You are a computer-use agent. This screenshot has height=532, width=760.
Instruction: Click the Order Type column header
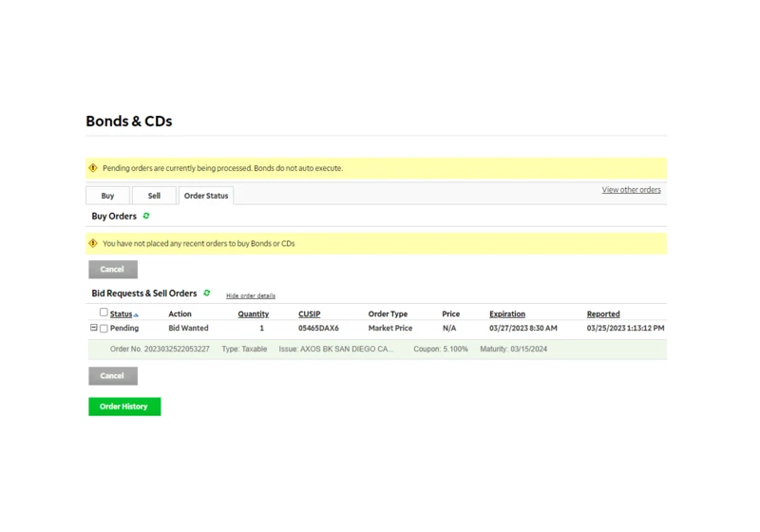(388, 313)
